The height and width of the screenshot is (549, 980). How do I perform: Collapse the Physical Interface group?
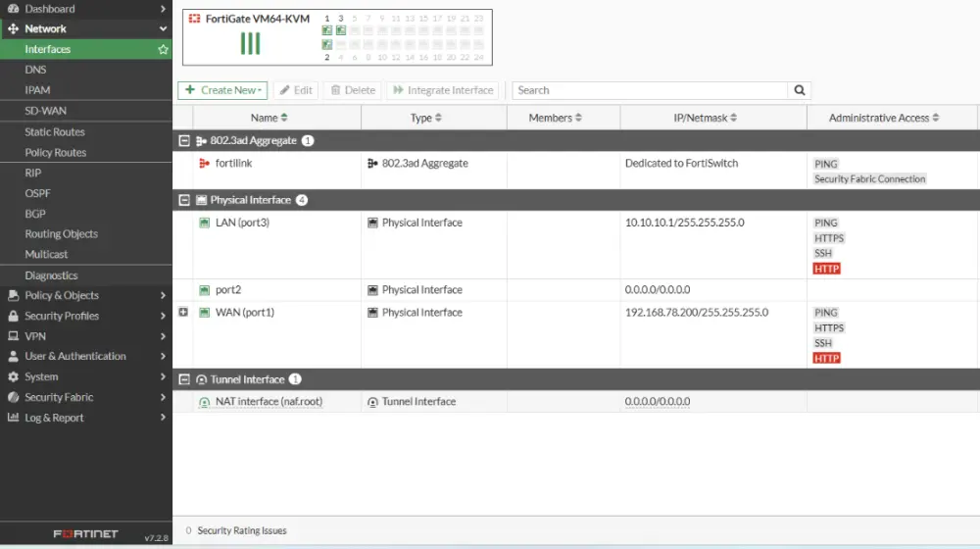[184, 200]
